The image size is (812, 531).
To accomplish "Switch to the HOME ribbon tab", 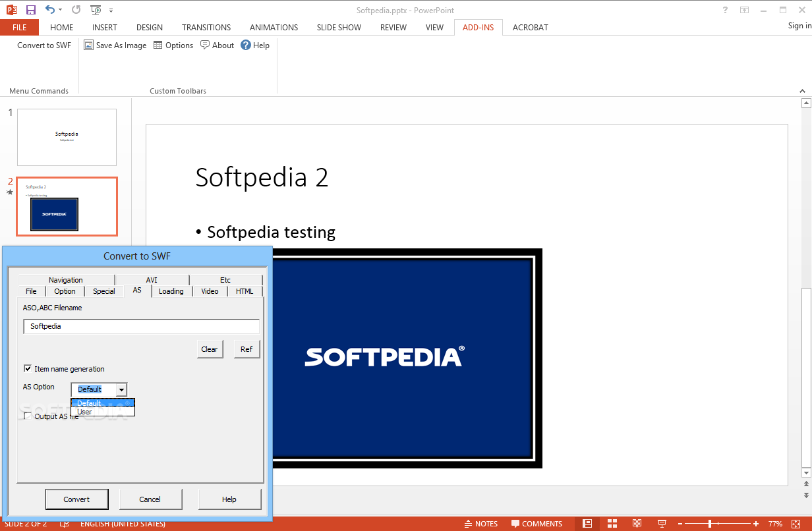I will tap(62, 27).
